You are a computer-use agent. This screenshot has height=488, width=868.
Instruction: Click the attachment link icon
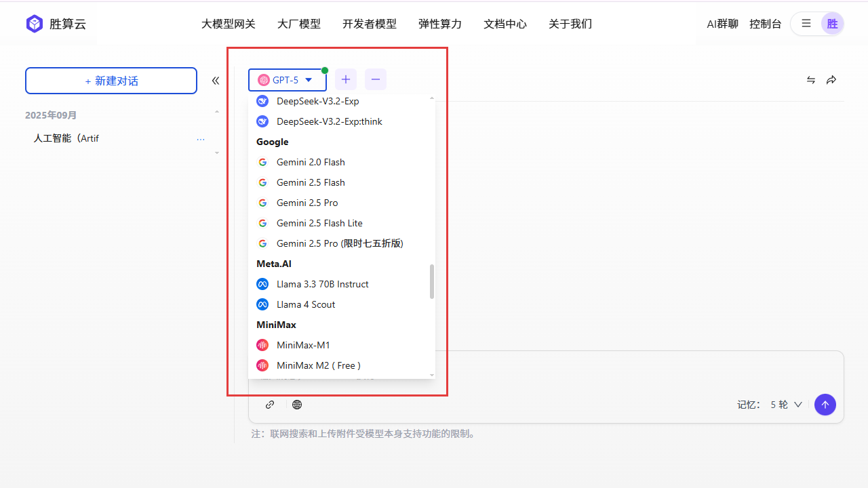click(x=270, y=405)
